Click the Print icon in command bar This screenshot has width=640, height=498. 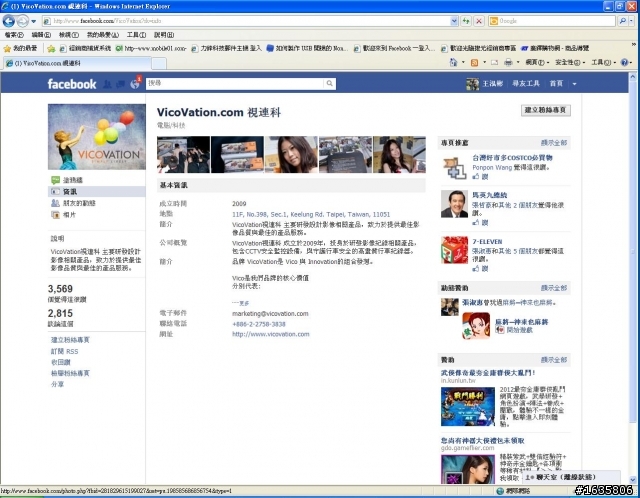coord(508,62)
